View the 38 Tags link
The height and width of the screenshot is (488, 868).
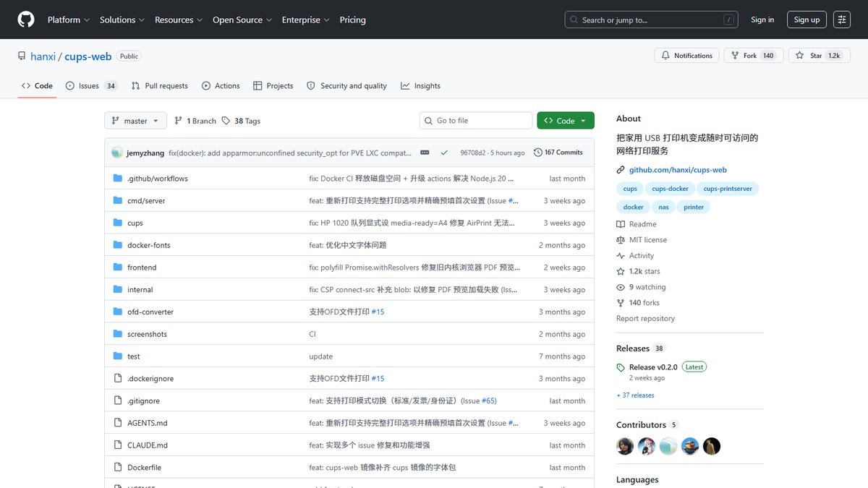(241, 121)
